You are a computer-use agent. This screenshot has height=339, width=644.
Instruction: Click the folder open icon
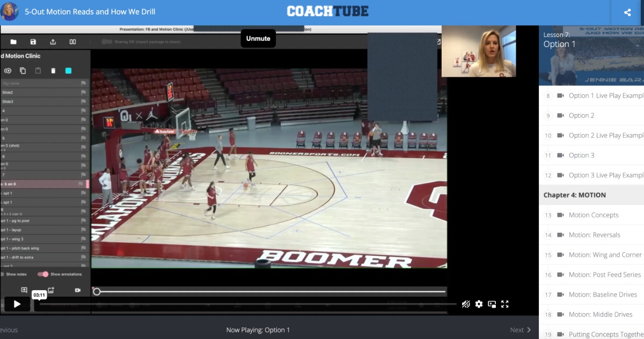click(x=13, y=42)
